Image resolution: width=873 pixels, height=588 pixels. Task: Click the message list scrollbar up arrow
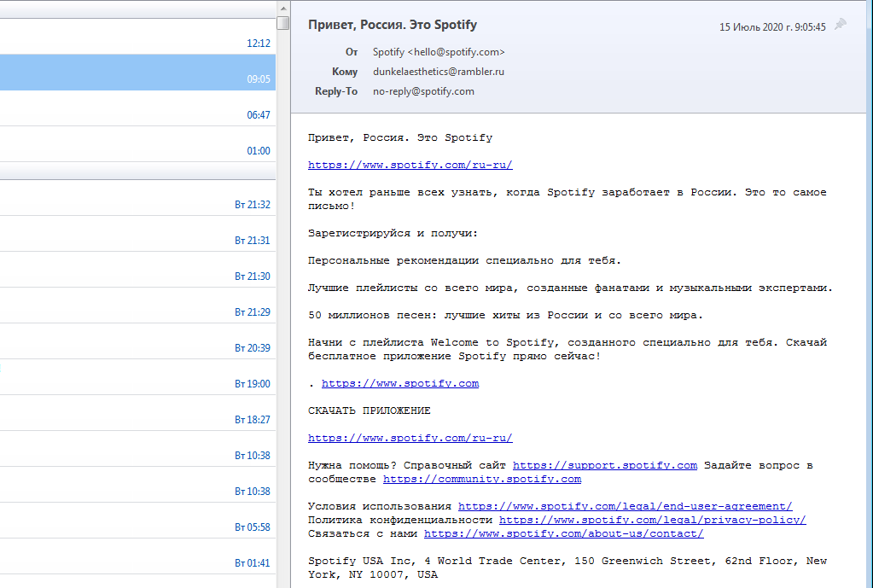tap(282, 9)
